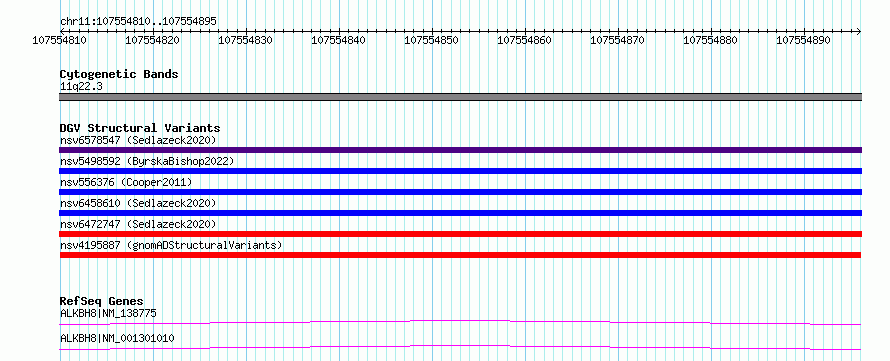The height and width of the screenshot is (361, 890).
Task: Click the blue nsv556376 variant bar
Action: coord(460,192)
